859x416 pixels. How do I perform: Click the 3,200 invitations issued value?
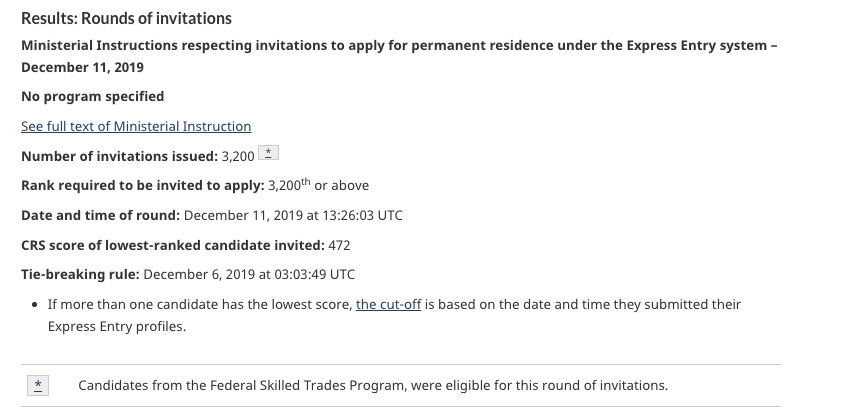coord(238,157)
